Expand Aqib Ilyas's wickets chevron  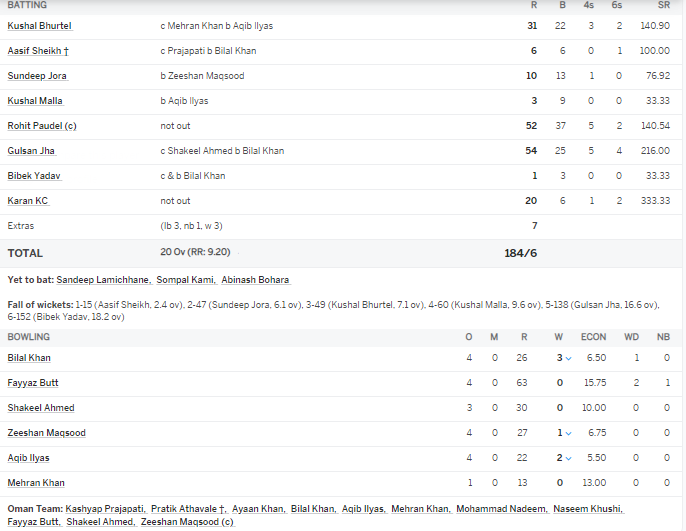point(568,458)
